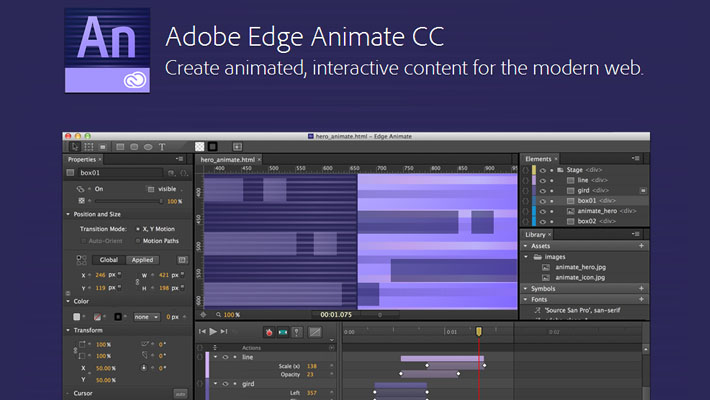This screenshot has height=400, width=710.
Task: Select the Text tool
Action: [x=162, y=147]
